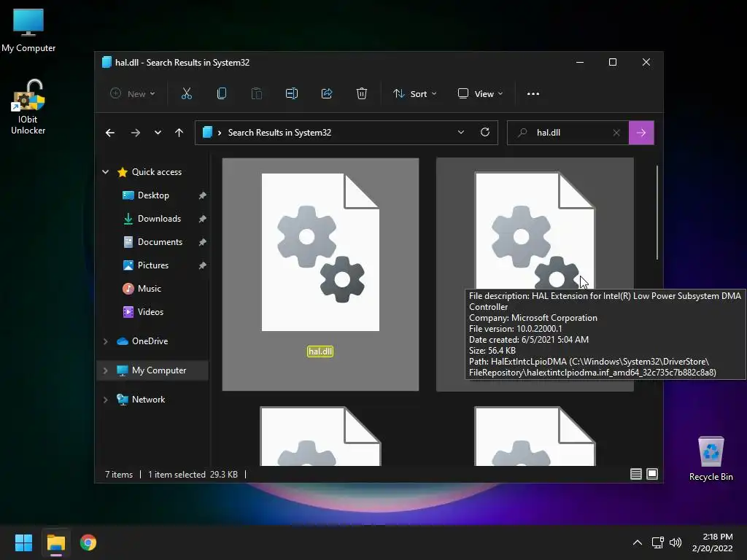The image size is (747, 560).
Task: Expand address bar history dropdown
Action: coord(461,133)
